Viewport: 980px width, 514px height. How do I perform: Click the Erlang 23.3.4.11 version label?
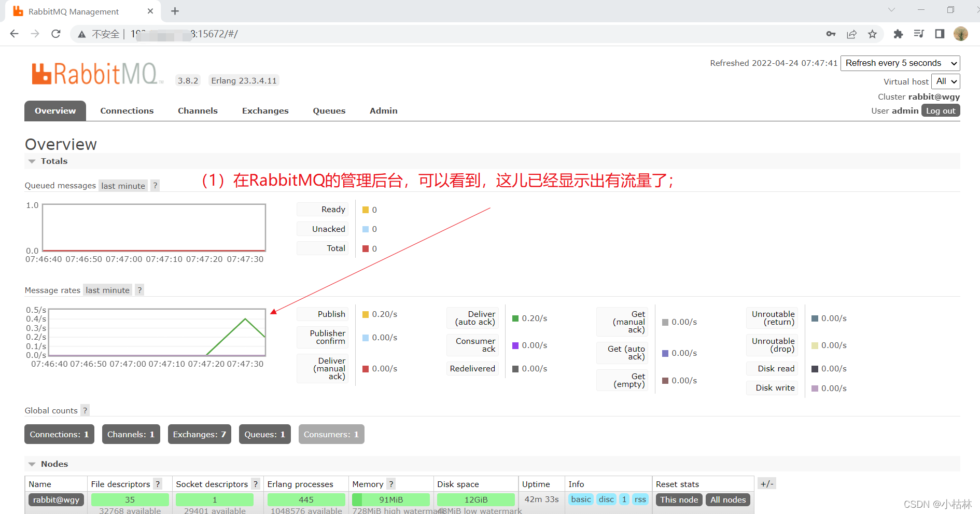(x=244, y=80)
